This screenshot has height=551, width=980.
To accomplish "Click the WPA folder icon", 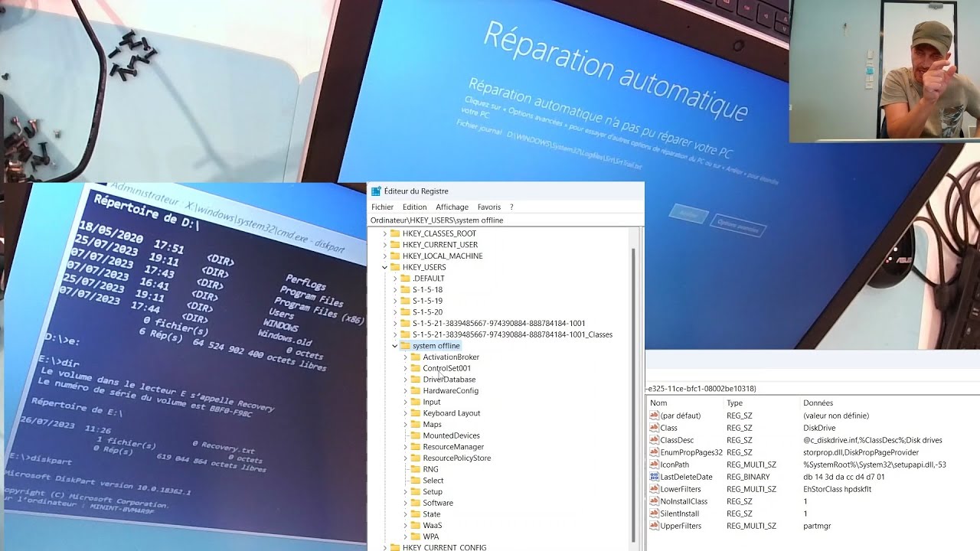I will pyautogui.click(x=416, y=536).
